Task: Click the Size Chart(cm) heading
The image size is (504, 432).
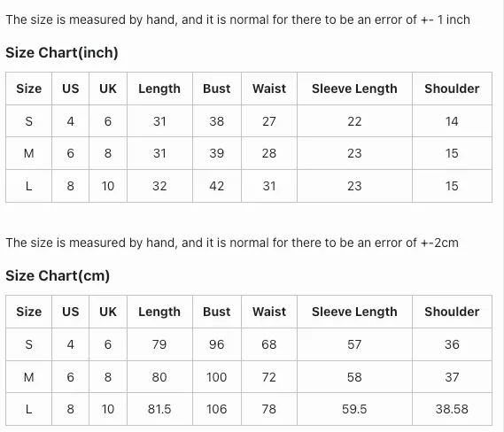Action: point(58,275)
